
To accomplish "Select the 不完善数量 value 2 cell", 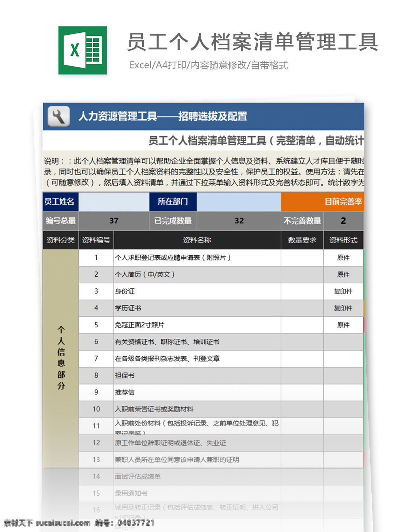I will 343,221.
